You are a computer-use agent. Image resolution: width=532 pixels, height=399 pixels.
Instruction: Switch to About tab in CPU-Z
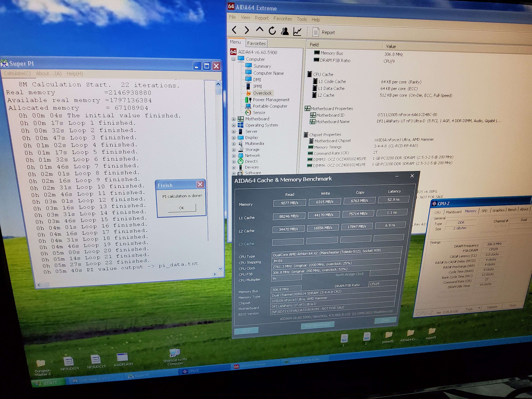coord(524,209)
